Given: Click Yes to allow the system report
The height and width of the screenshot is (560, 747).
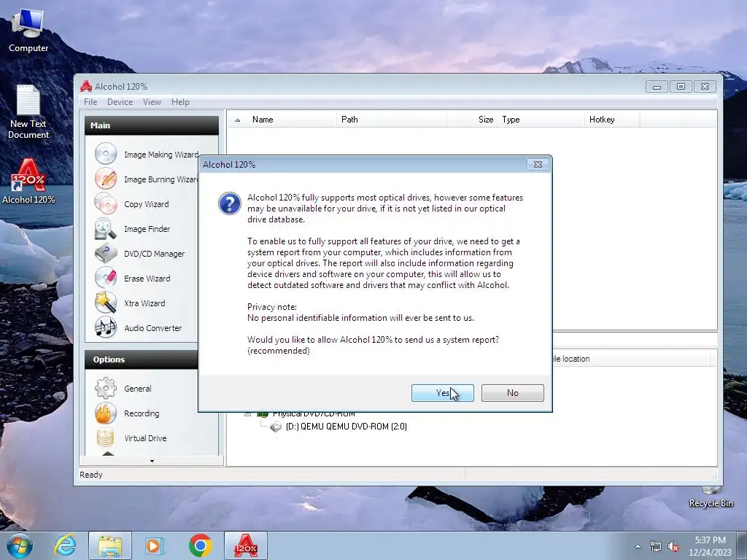Looking at the screenshot, I should pyautogui.click(x=443, y=393).
